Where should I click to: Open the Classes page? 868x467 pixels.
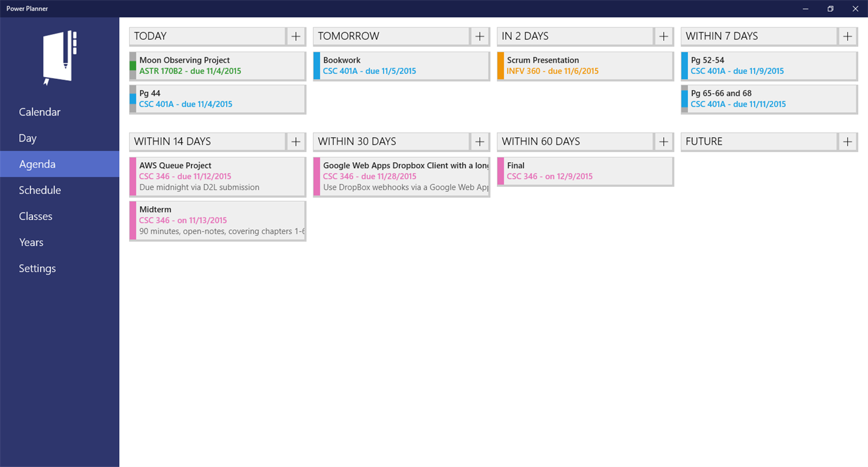35,216
